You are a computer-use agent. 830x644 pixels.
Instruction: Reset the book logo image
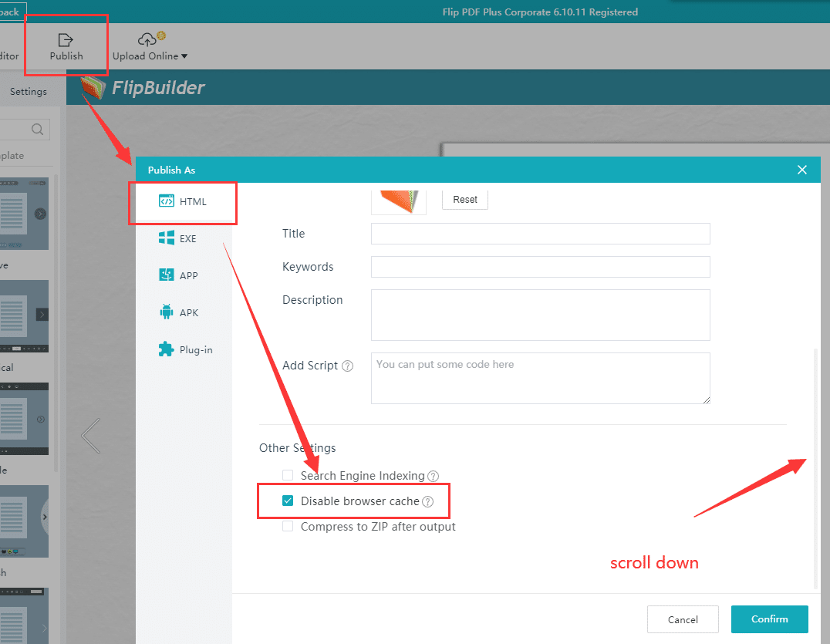pos(464,199)
